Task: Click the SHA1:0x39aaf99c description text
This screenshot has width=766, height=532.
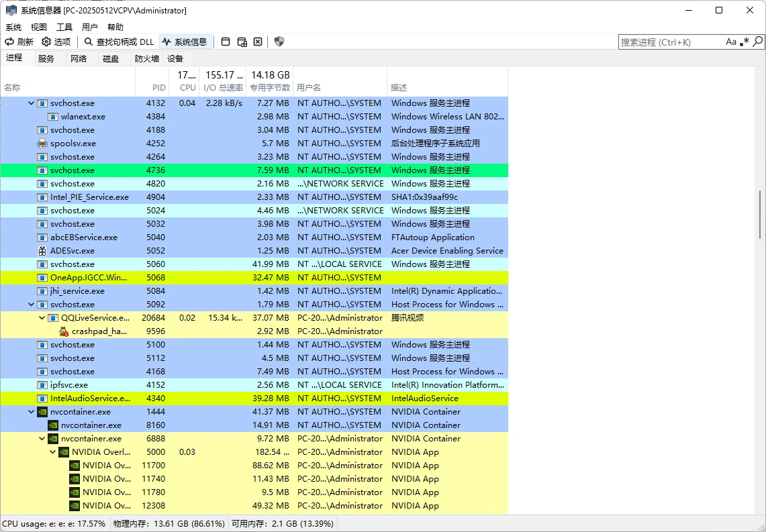Action: click(x=424, y=197)
